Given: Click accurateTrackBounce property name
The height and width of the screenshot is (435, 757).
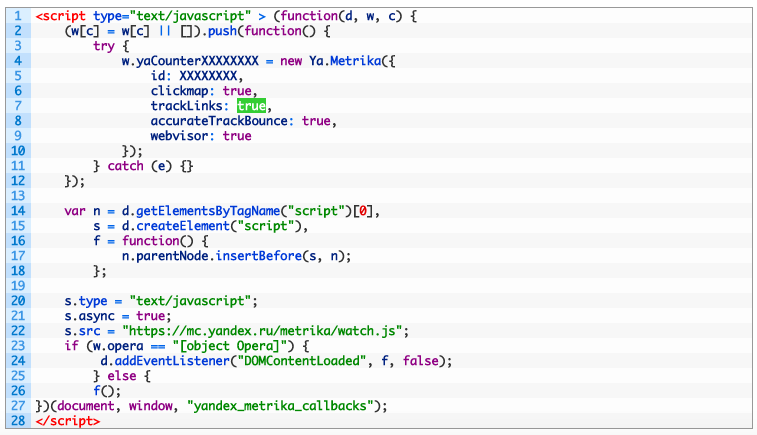Looking at the screenshot, I should [219, 121].
